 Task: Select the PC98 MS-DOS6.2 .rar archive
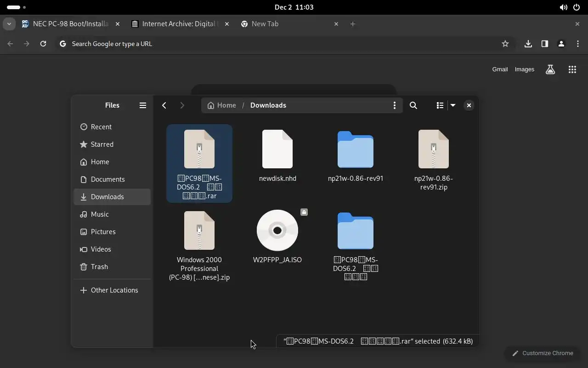click(x=199, y=163)
